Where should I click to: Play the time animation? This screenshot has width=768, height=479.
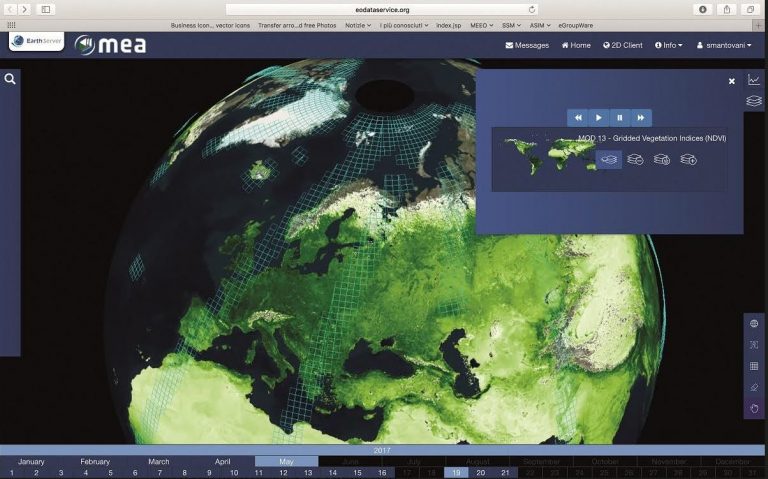point(599,118)
